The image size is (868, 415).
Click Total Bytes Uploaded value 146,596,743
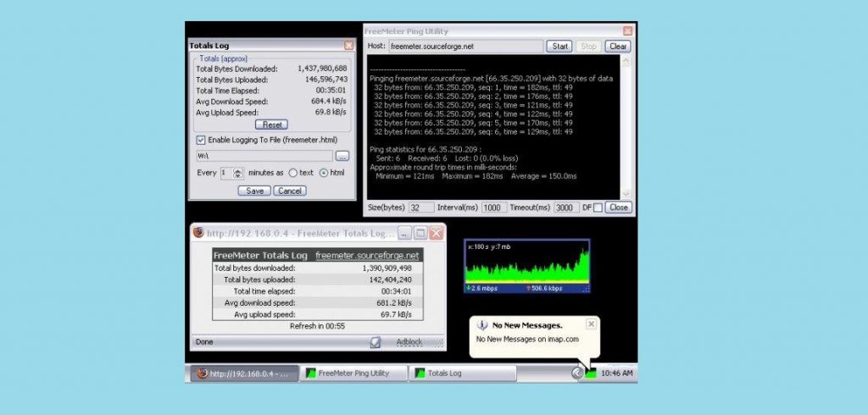tap(326, 80)
